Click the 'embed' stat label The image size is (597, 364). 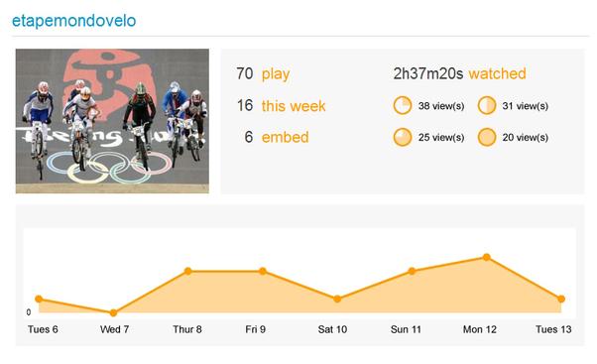(x=286, y=137)
